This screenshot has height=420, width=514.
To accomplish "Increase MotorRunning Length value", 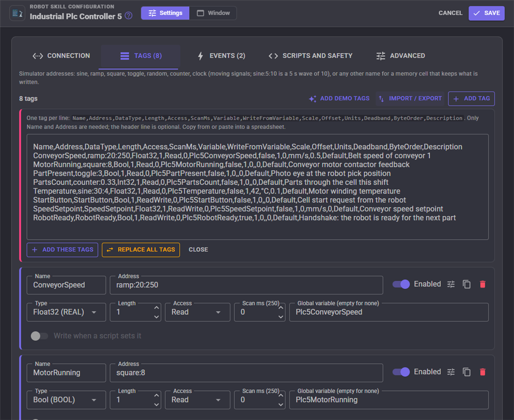I will click(x=157, y=395).
